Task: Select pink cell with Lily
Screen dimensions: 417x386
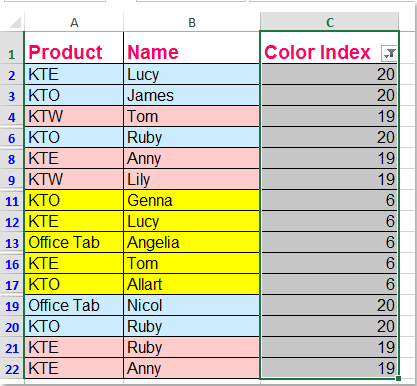Action: 192,179
